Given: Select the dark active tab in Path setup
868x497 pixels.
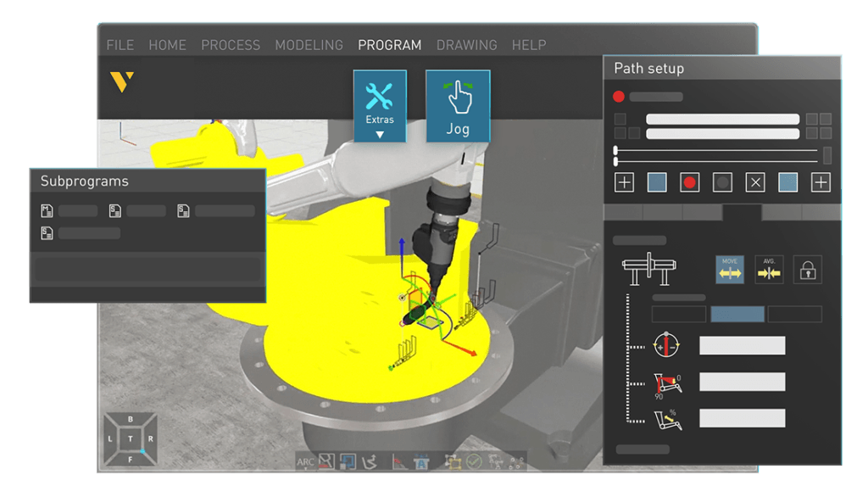Looking at the screenshot, I should tap(743, 212).
